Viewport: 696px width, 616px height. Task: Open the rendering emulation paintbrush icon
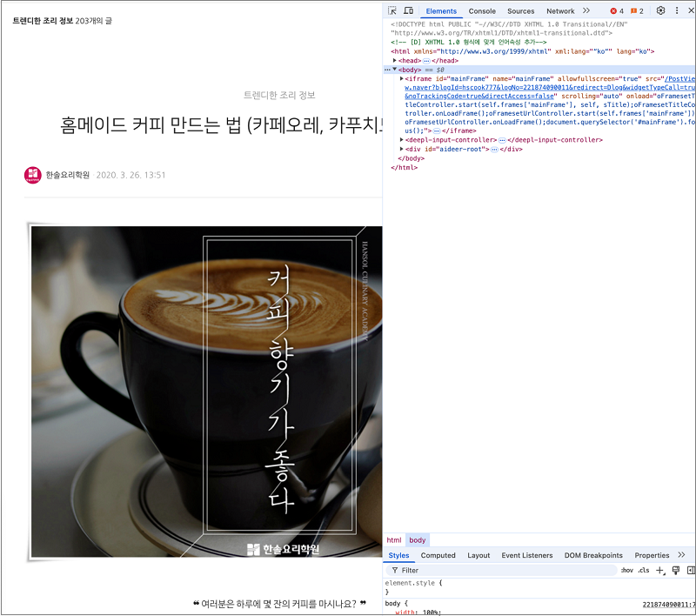675,570
